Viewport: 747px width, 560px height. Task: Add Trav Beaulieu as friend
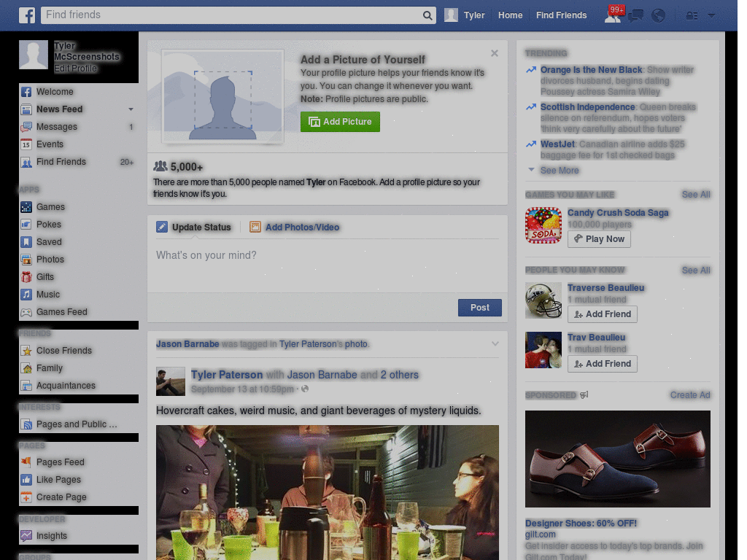(602, 364)
